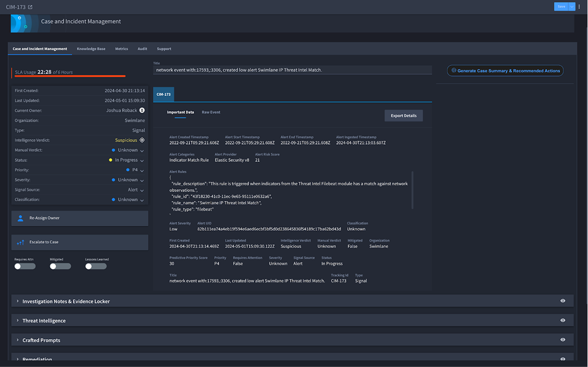
Task: Click Current Owner user avatar icon
Action: (142, 110)
